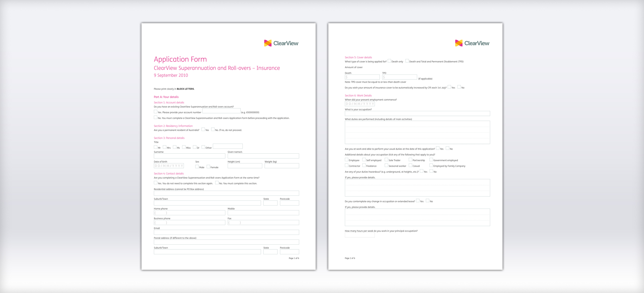Check Yes for permanent Australian resident

tap(203, 129)
